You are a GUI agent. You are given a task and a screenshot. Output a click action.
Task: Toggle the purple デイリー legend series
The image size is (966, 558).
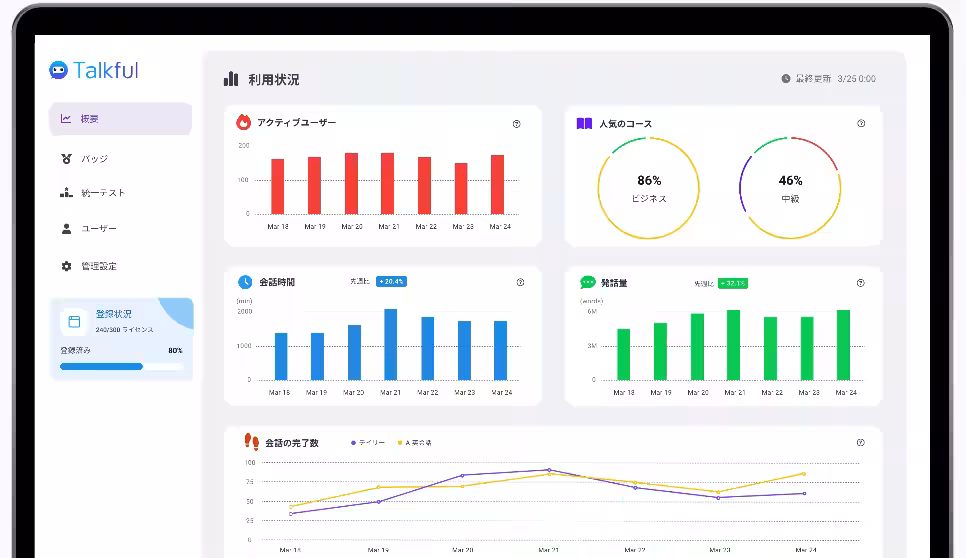coord(368,442)
